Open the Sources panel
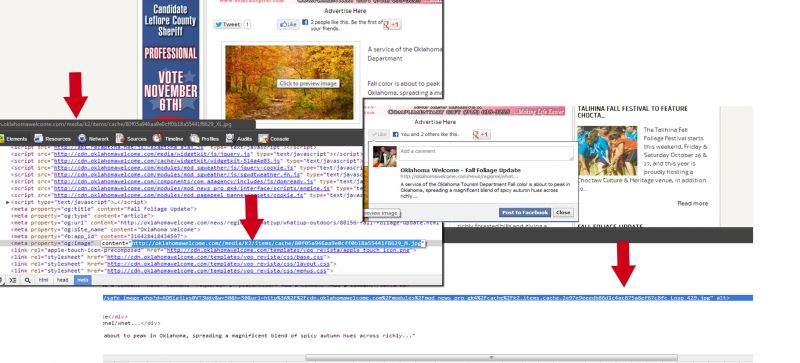The height and width of the screenshot is (363, 800). (x=132, y=139)
